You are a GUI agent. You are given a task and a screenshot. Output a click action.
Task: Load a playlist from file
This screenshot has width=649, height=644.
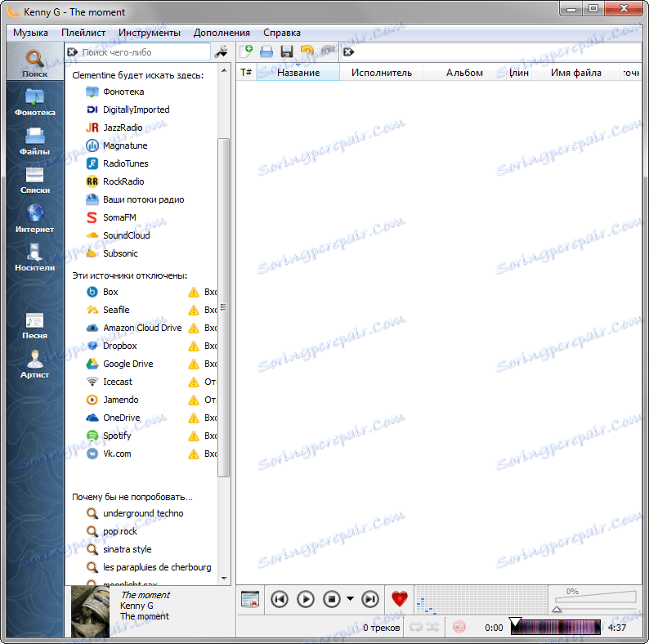click(266, 51)
